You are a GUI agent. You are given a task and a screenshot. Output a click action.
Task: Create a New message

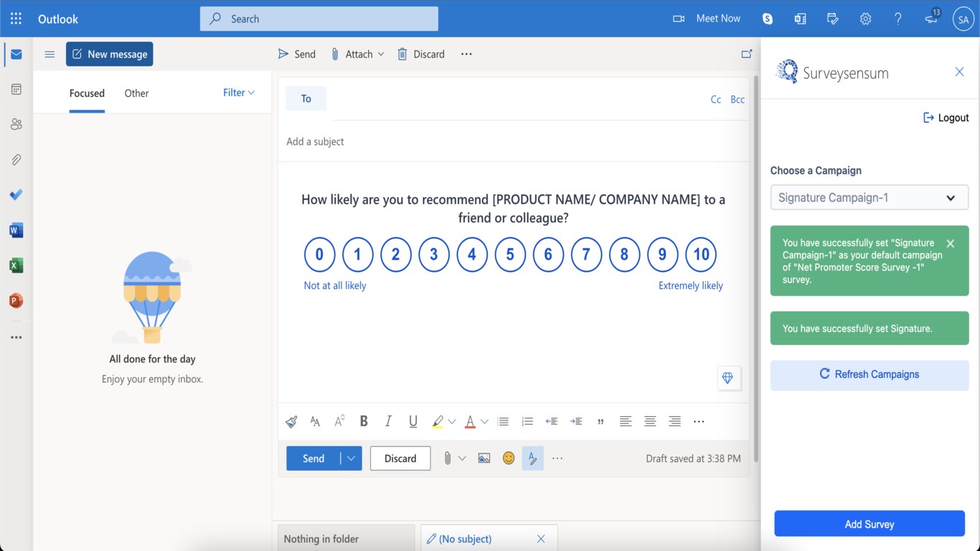[x=110, y=54]
